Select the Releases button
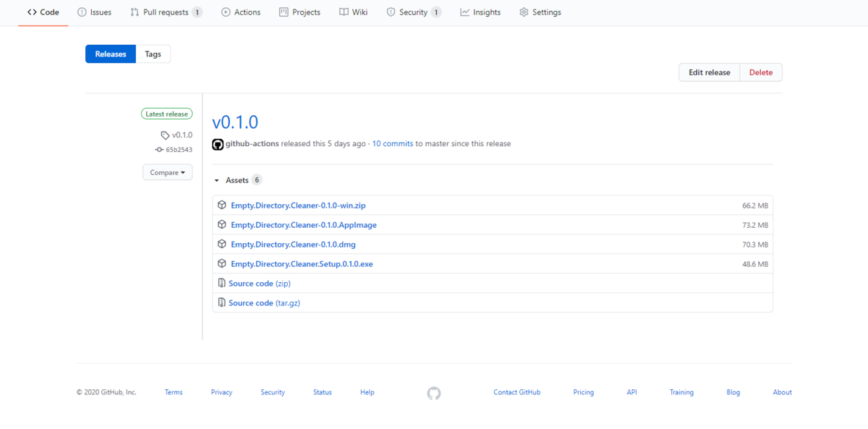This screenshot has height=429, width=868. point(111,54)
